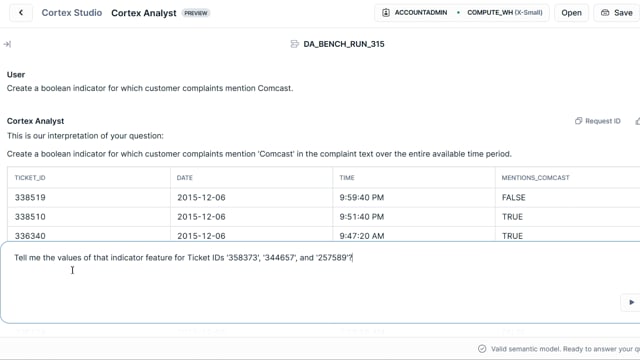Click the DA_BENCH_RUN_315 semantic model icon
The image size is (640, 360).
(x=294, y=44)
